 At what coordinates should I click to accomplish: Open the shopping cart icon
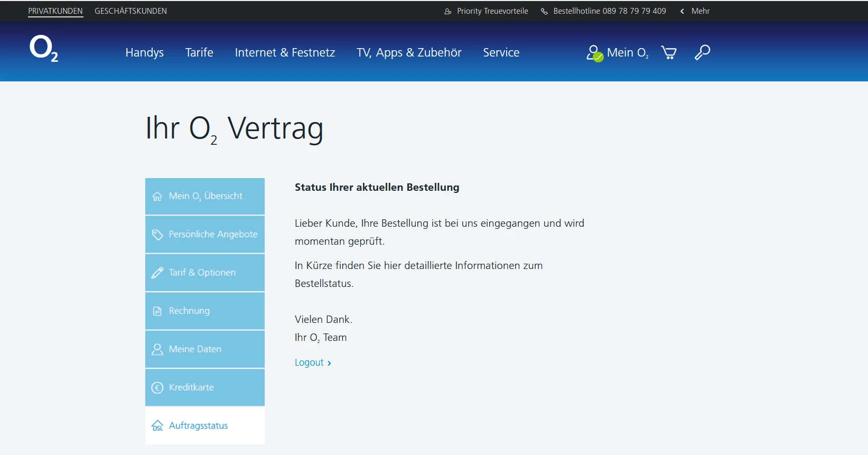(x=669, y=52)
